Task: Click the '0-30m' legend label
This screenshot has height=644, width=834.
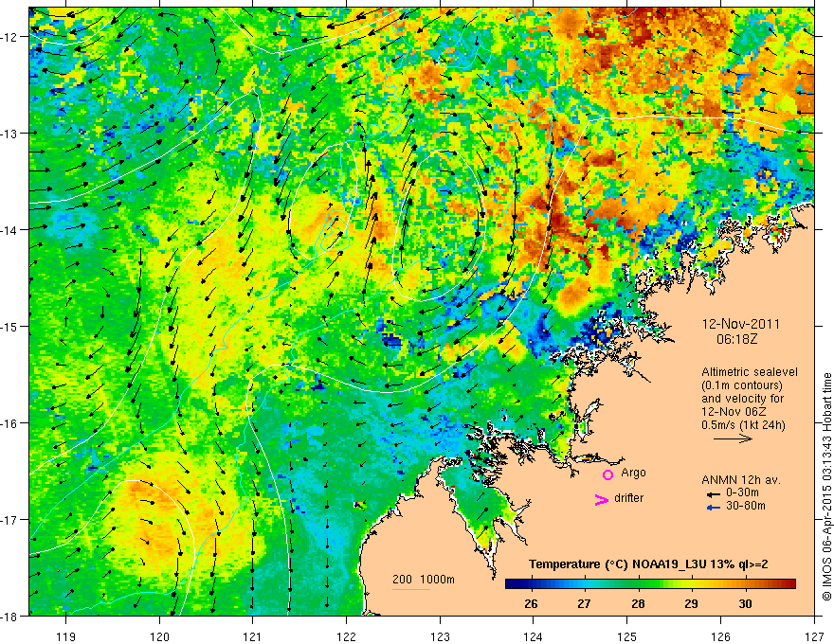Action: (x=742, y=492)
